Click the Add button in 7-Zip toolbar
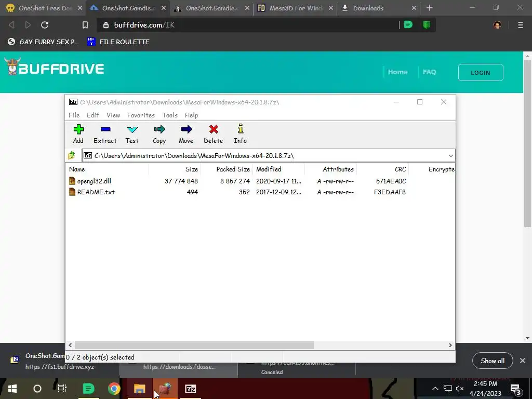The width and height of the screenshot is (532, 399). coord(78,134)
